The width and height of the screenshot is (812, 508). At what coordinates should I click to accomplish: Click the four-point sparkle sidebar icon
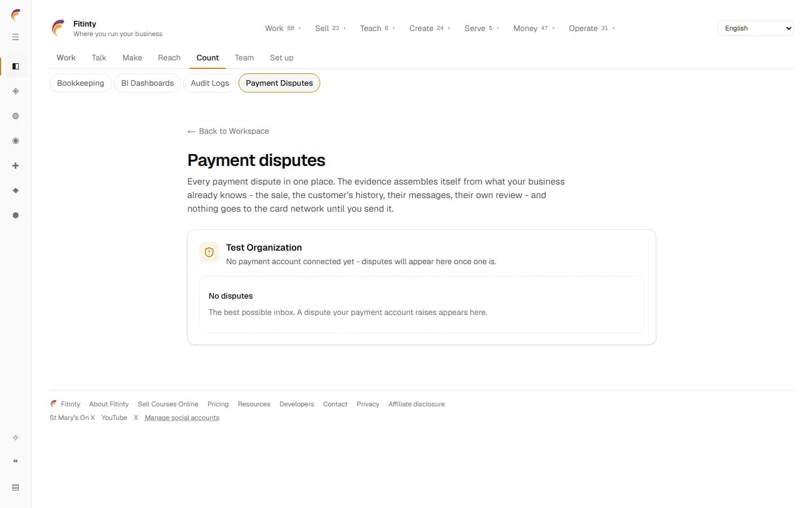pyautogui.click(x=16, y=438)
